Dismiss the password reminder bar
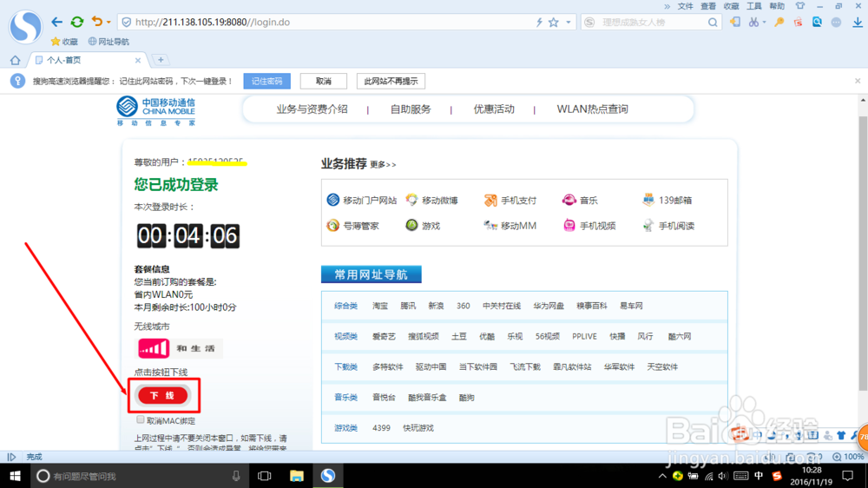This screenshot has height=488, width=868. pos(858,81)
